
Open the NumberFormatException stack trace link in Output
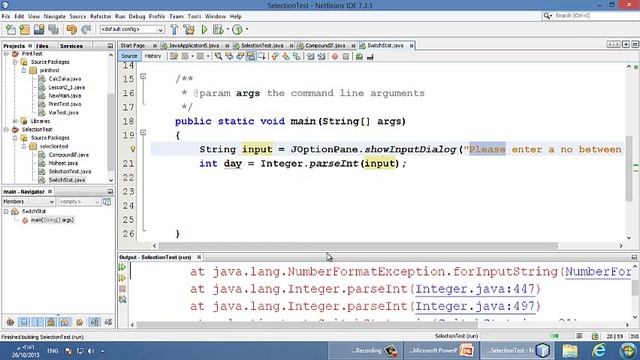point(598,272)
